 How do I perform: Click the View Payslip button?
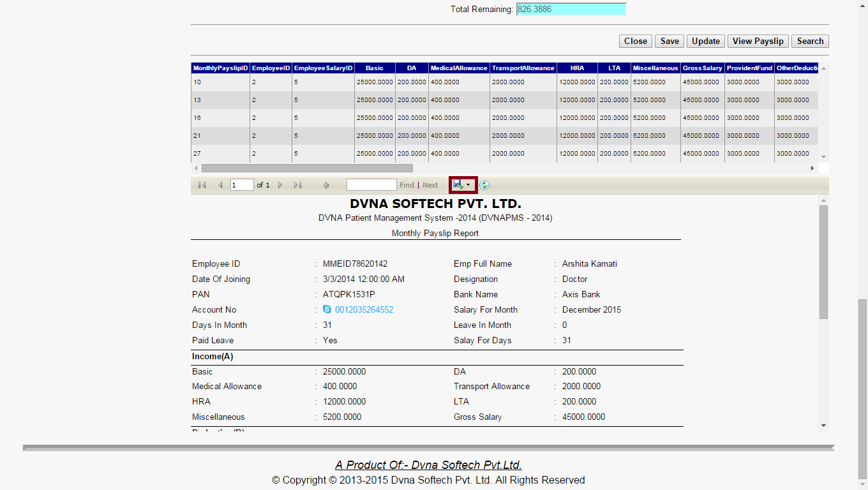pyautogui.click(x=758, y=41)
